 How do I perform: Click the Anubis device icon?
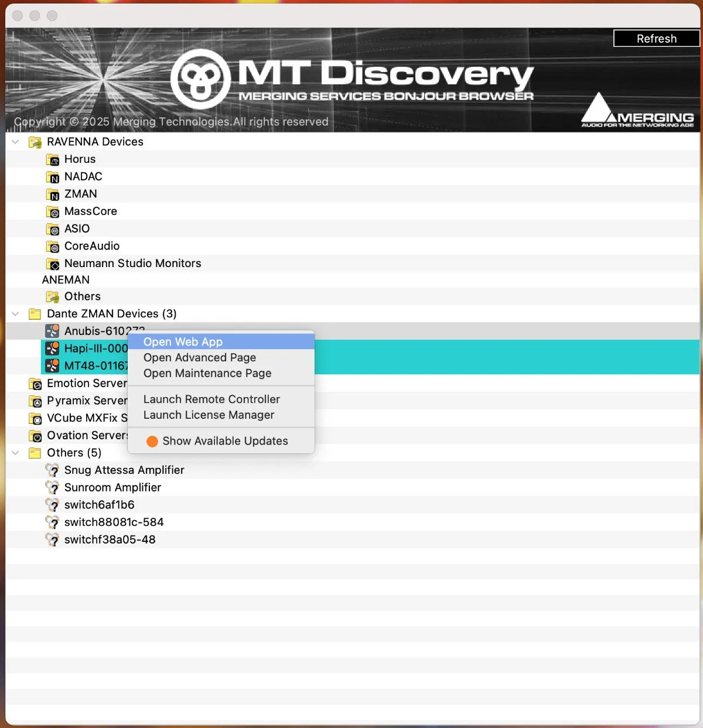click(x=53, y=331)
